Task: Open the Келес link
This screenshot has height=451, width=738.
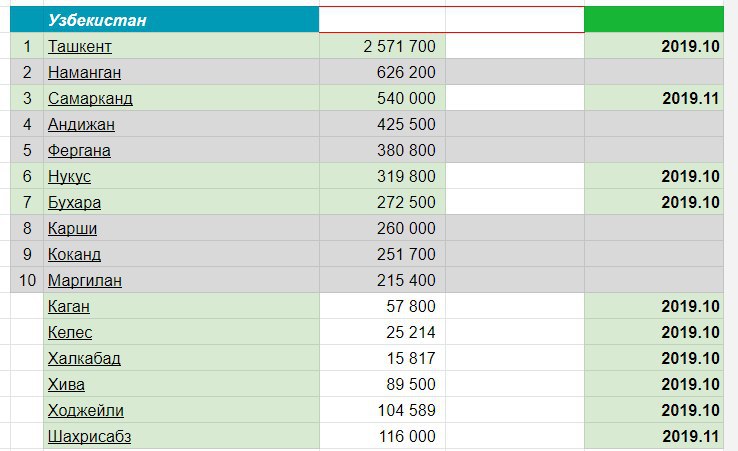Action: [x=70, y=332]
